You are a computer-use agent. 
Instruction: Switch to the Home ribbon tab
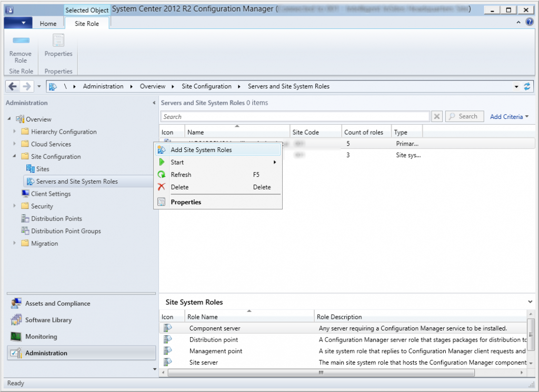pos(48,23)
